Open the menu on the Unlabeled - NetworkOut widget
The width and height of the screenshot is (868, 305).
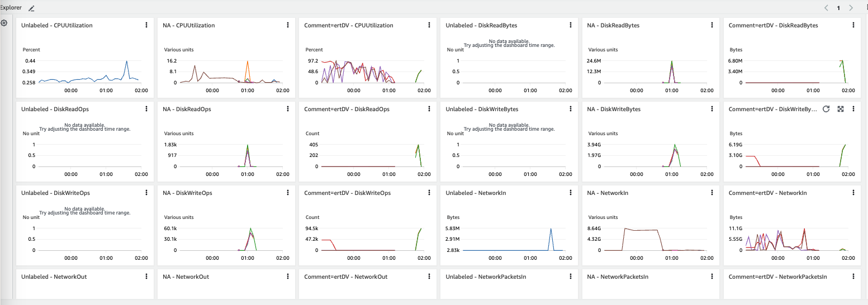click(x=146, y=277)
